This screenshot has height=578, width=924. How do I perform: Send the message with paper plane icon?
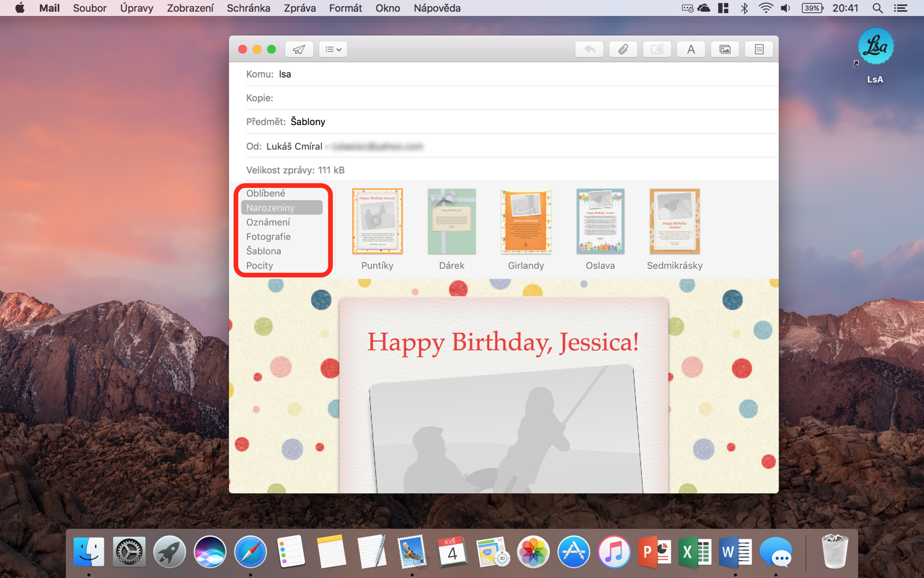click(x=299, y=49)
